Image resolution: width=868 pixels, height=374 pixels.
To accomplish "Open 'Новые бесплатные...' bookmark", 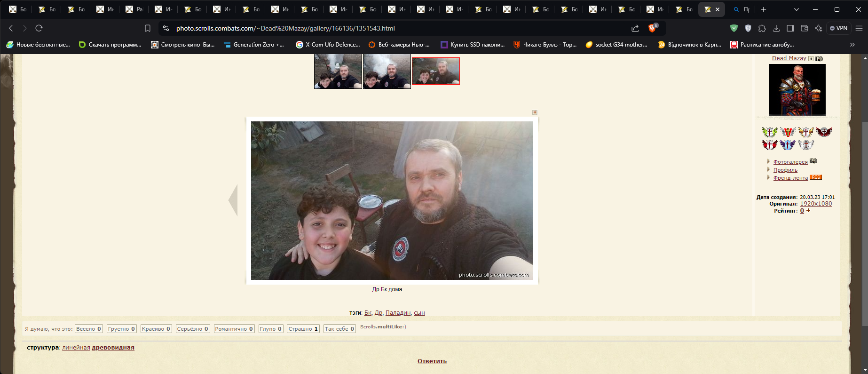I will [38, 45].
